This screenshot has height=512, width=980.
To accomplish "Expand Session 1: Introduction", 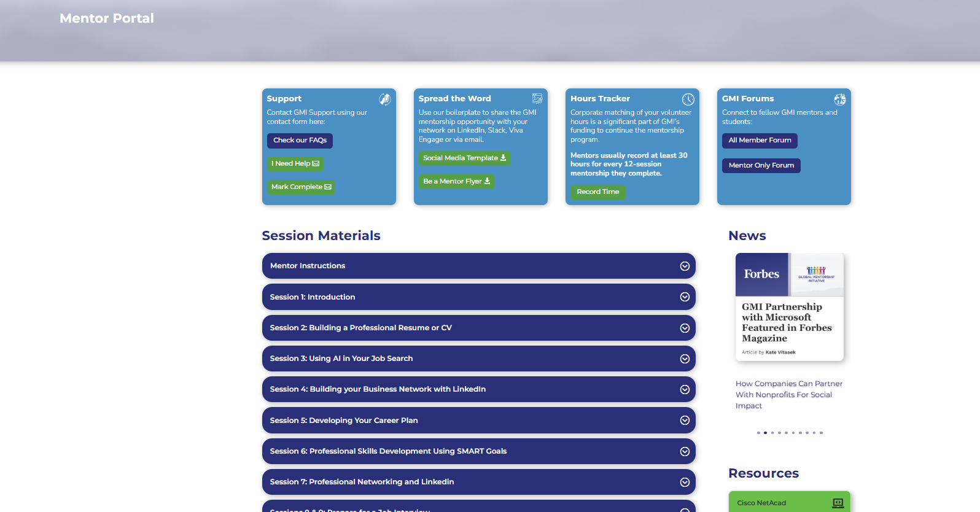I will [478, 297].
